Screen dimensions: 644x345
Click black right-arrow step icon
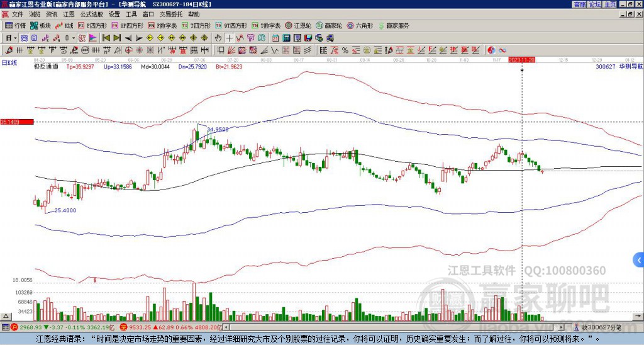pyautogui.click(x=139, y=38)
